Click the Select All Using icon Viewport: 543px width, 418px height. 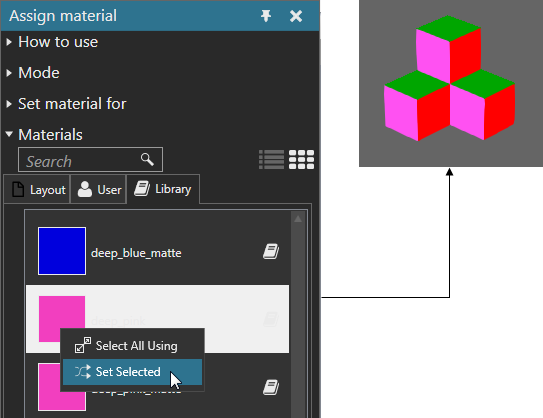(x=83, y=345)
